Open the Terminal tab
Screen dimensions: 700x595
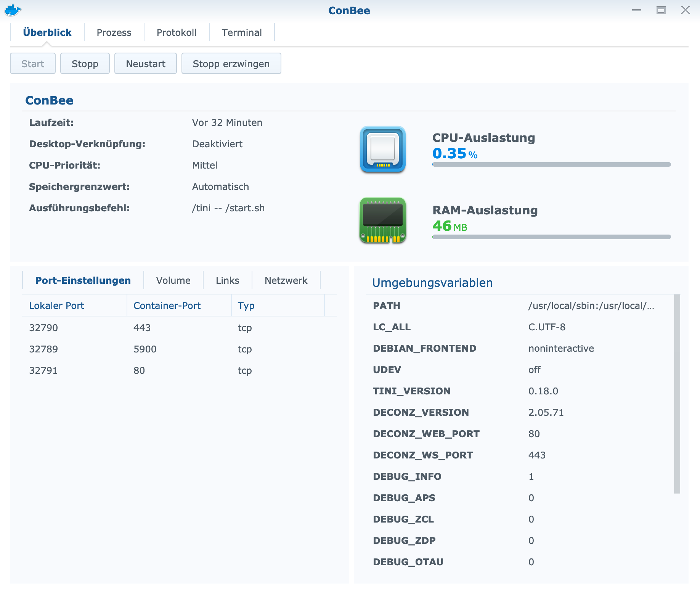coord(242,32)
